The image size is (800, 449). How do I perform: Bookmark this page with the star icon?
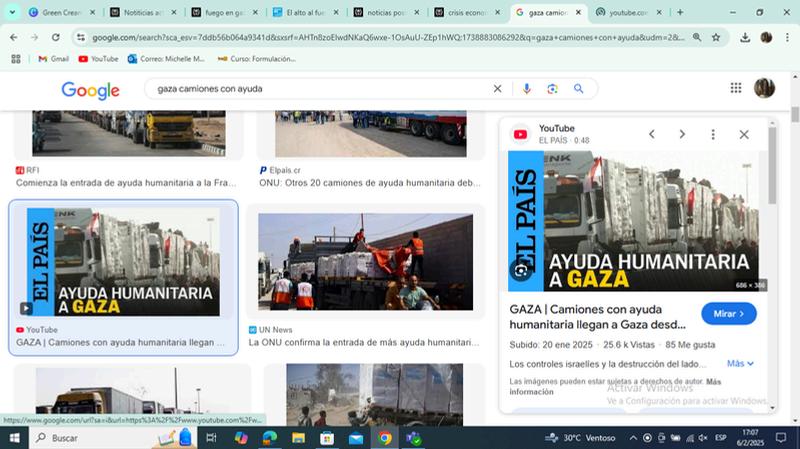pyautogui.click(x=716, y=37)
